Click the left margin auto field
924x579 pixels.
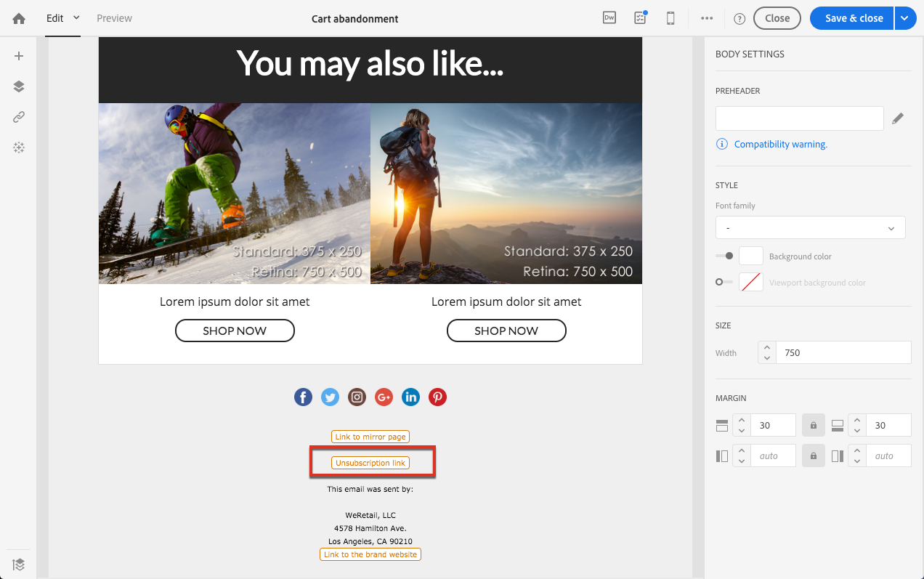(773, 455)
